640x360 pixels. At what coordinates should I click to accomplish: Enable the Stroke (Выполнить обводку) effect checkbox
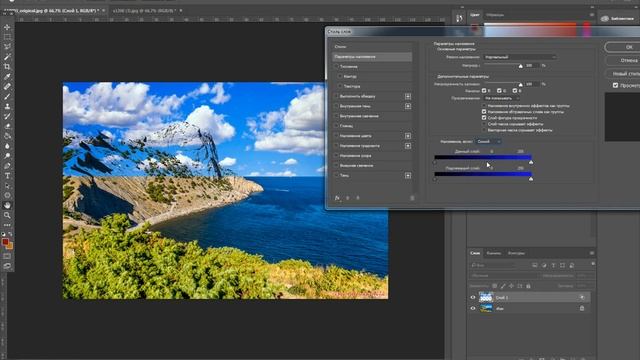(336, 96)
